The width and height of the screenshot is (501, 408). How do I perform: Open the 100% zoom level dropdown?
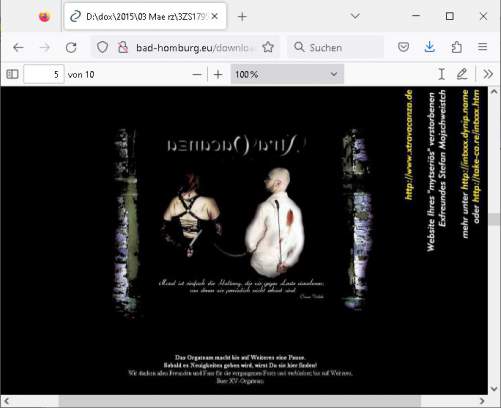287,74
